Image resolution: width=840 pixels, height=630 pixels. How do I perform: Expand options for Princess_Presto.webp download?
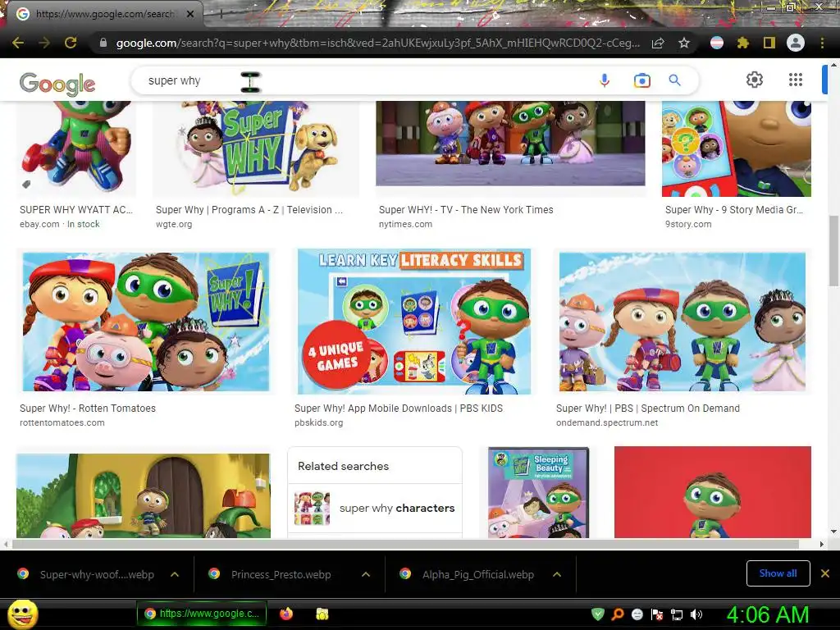[366, 574]
